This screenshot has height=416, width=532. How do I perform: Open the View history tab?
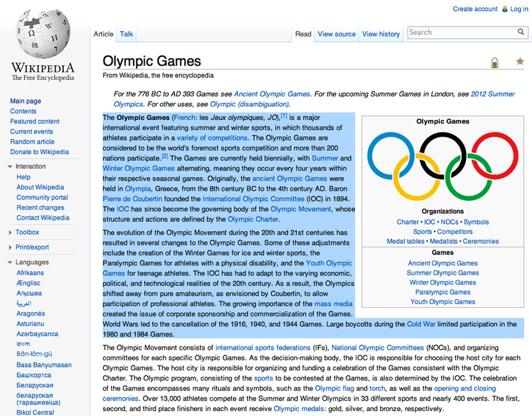click(x=380, y=34)
